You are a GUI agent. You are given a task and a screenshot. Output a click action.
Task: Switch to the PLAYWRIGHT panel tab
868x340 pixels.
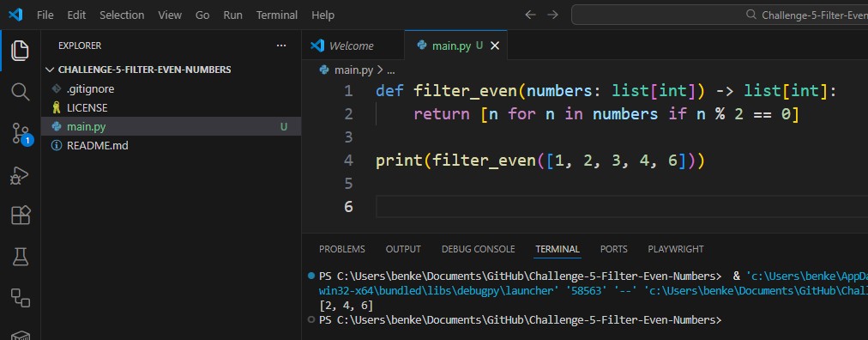coord(675,249)
